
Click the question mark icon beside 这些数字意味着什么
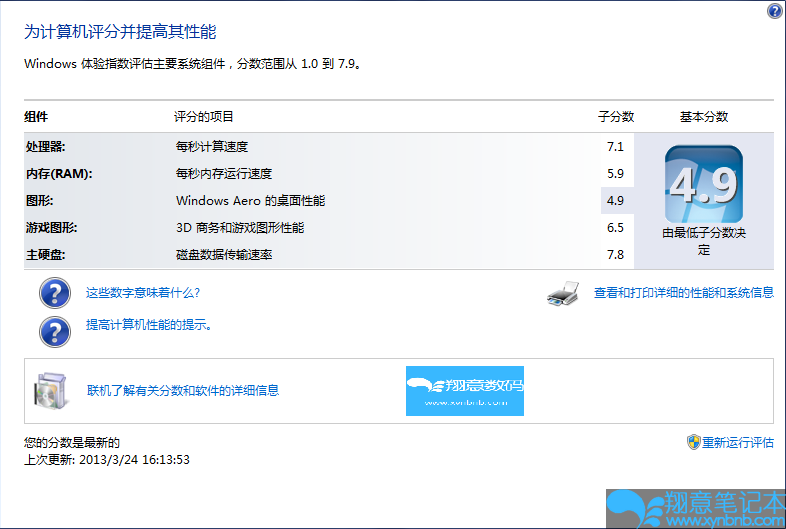(x=55, y=293)
